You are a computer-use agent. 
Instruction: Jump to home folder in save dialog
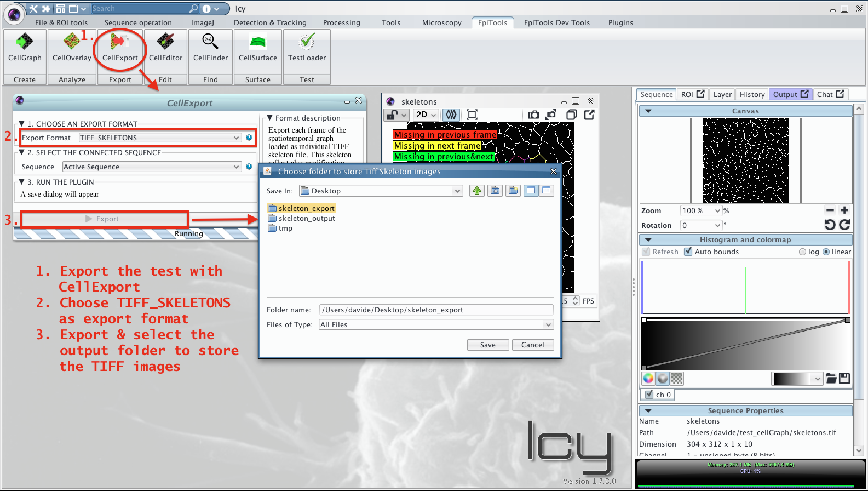[x=495, y=191]
